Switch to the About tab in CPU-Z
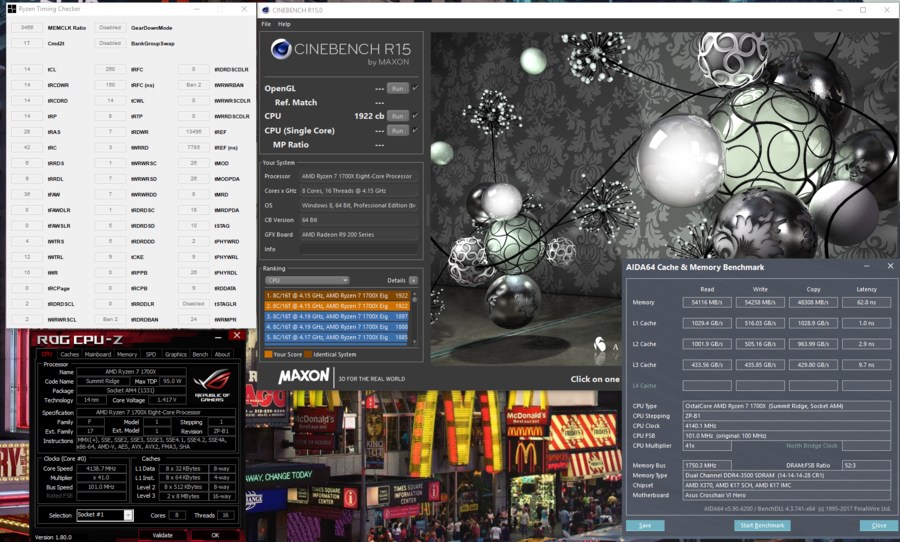The image size is (900, 542). coord(223,354)
